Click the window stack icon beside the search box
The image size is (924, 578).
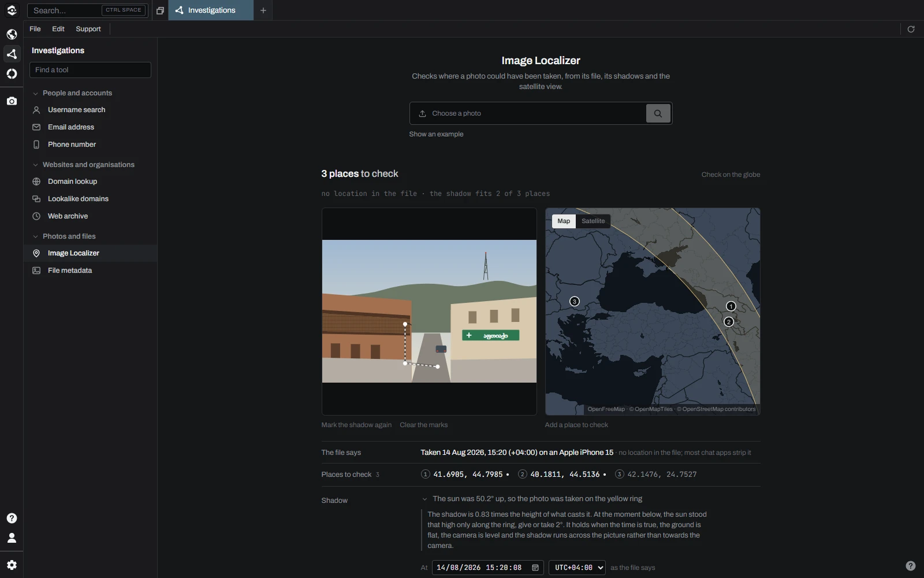(x=160, y=10)
